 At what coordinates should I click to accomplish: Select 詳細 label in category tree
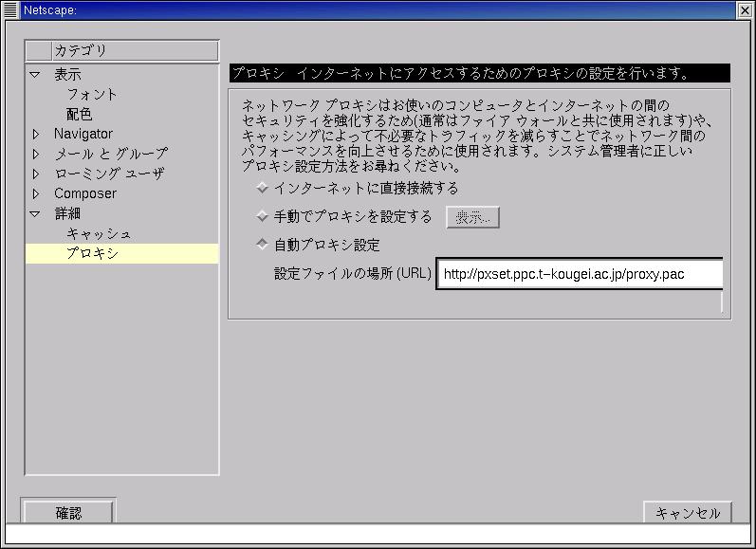[67, 213]
